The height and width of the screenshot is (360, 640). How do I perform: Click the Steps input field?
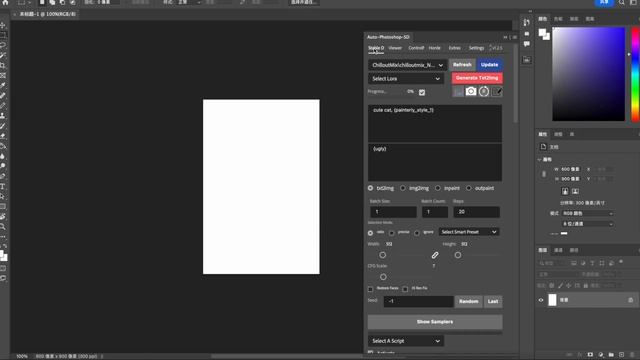(x=476, y=212)
